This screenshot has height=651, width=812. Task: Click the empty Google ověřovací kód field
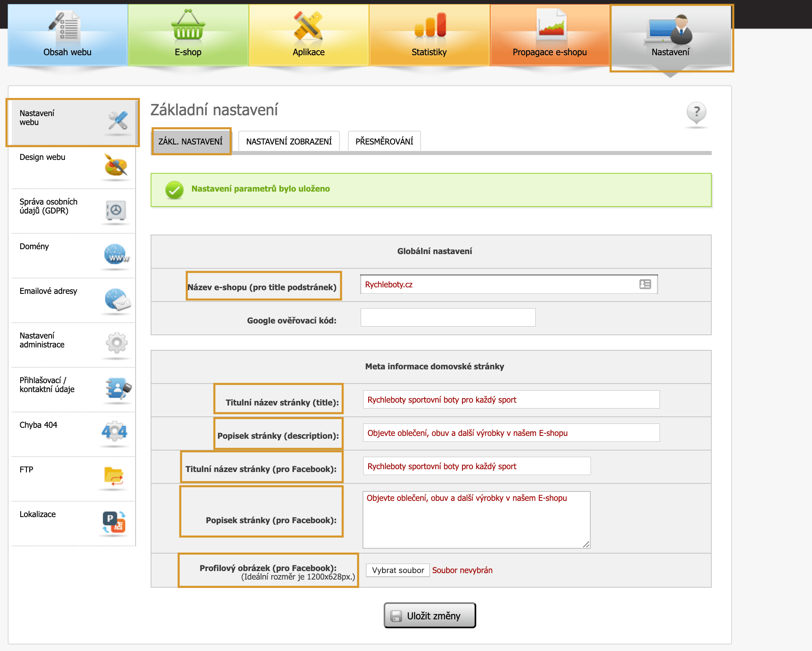448,317
